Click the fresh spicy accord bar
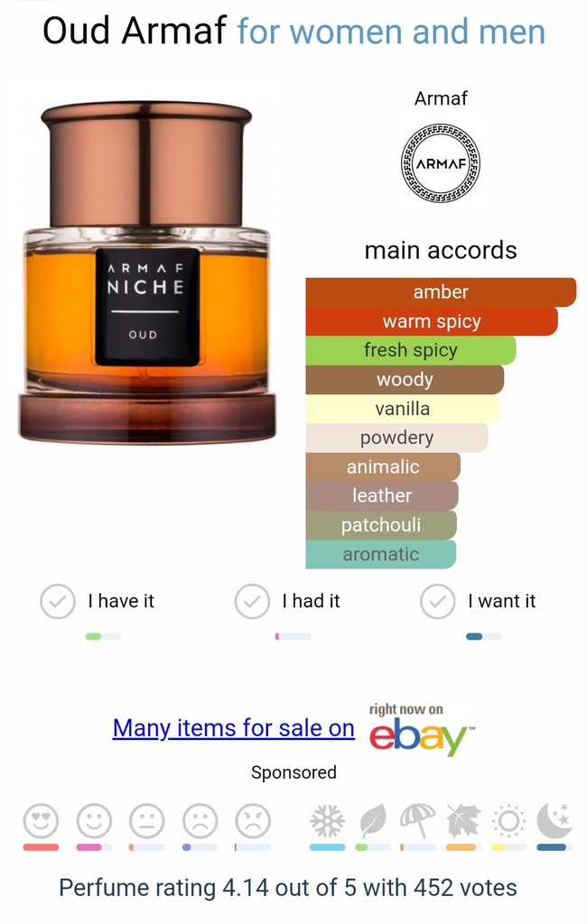The image size is (587, 924). click(x=411, y=350)
